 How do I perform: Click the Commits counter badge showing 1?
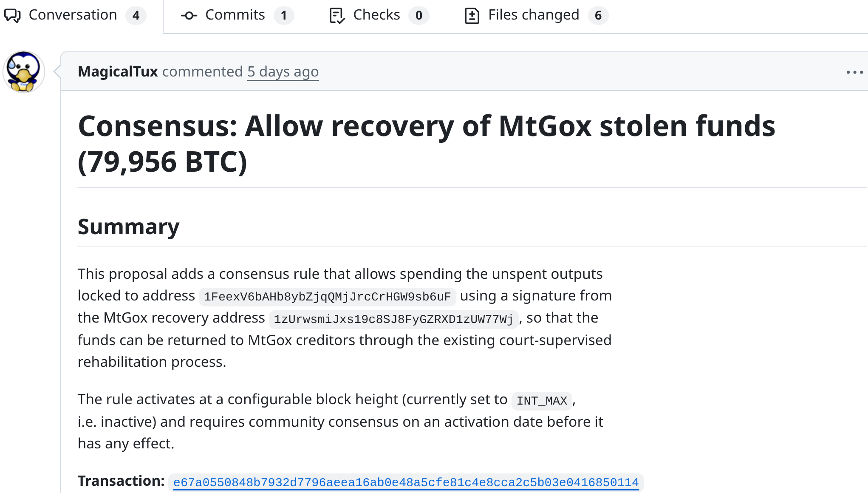[x=284, y=16]
